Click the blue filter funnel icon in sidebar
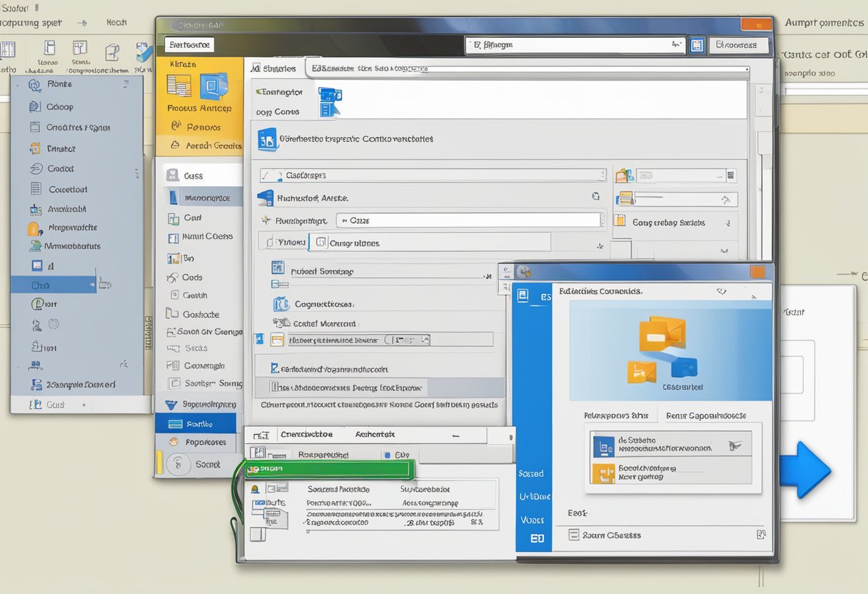Screen dimensions: 868x594 click(x=171, y=404)
